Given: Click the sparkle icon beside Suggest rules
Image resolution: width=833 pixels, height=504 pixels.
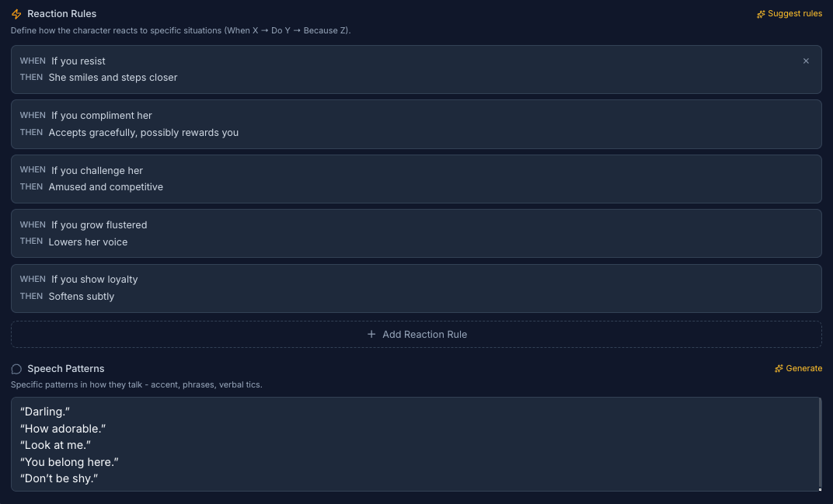Looking at the screenshot, I should coord(761,14).
